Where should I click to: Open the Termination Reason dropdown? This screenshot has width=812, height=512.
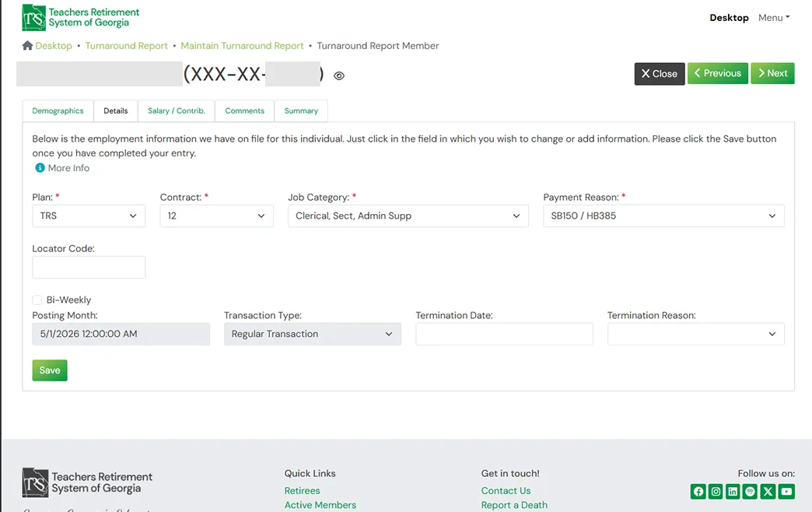(x=695, y=335)
